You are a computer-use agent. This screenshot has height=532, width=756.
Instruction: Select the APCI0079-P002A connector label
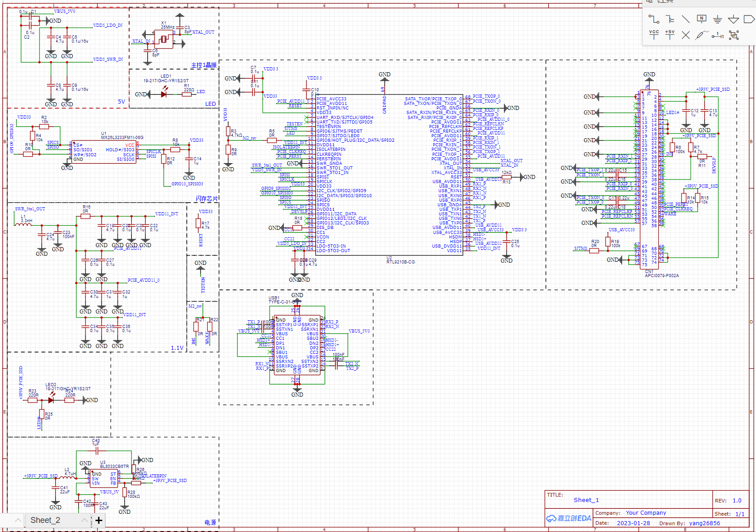(661, 276)
